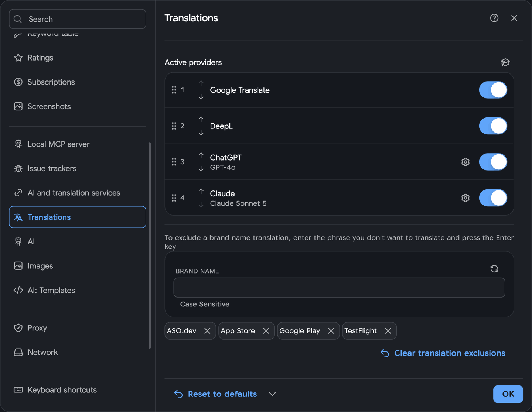Click the drag handle for Claude row

click(x=174, y=198)
